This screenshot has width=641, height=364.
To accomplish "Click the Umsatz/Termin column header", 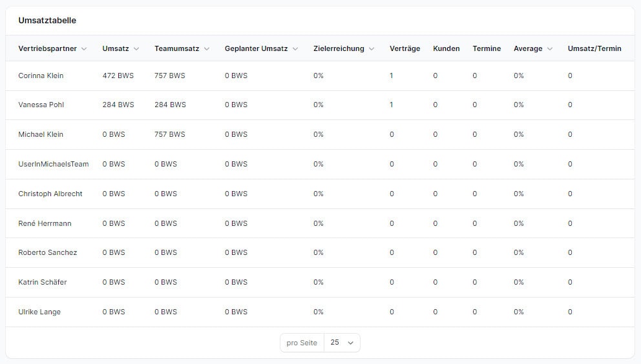I will [594, 48].
